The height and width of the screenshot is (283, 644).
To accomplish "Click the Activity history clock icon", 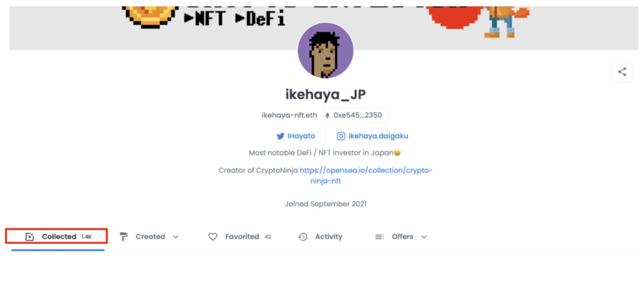I will (303, 236).
